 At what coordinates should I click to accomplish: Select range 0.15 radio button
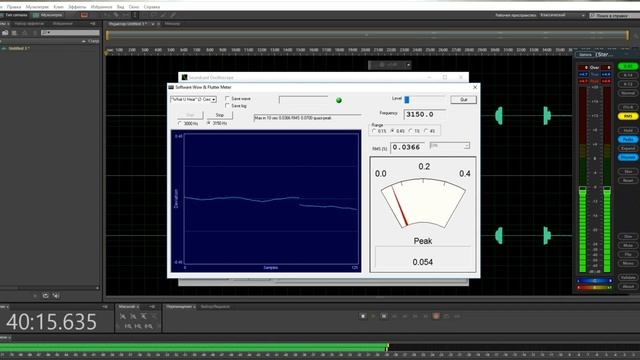[374, 131]
